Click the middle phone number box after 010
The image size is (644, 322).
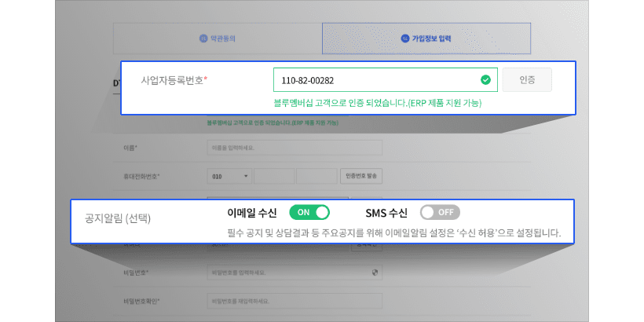[x=274, y=176]
